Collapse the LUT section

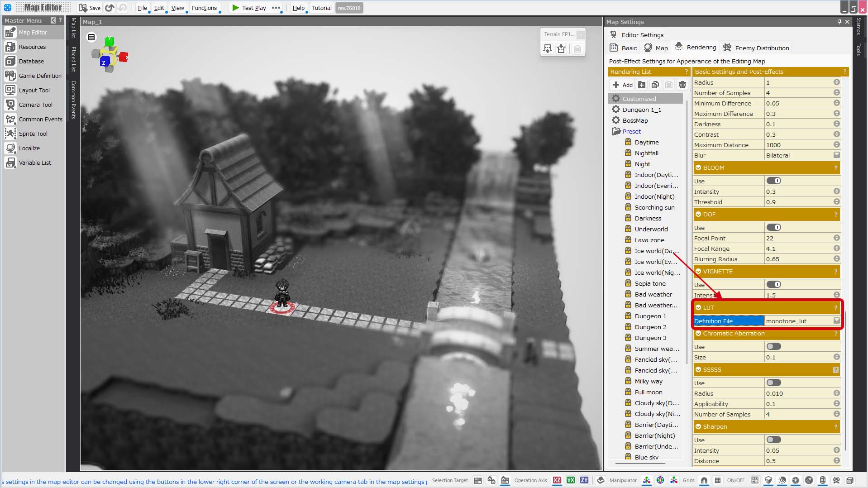coord(698,307)
